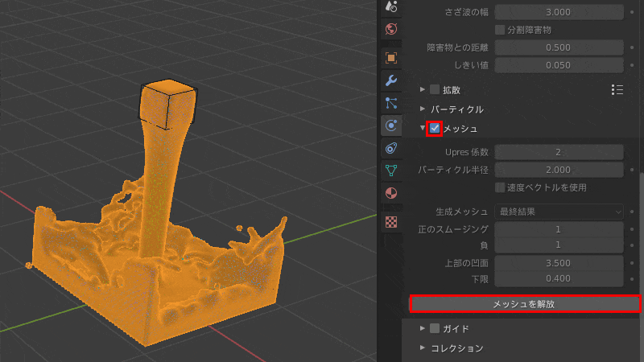Click the animate dot beside 上部の凹面

click(632, 263)
